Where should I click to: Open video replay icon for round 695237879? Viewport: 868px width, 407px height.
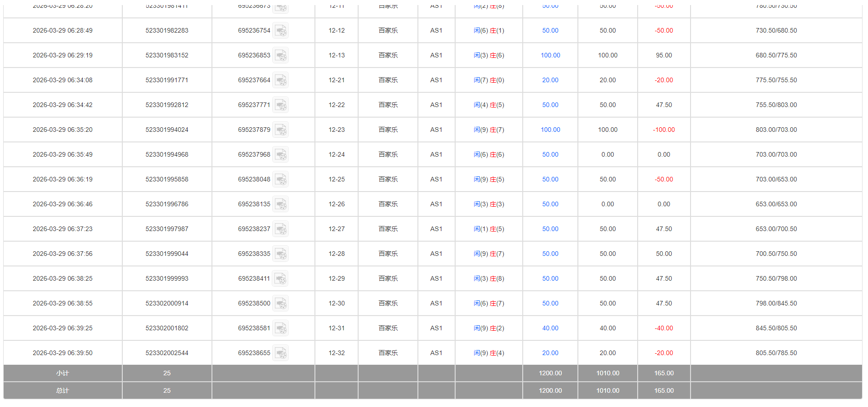[x=280, y=130]
